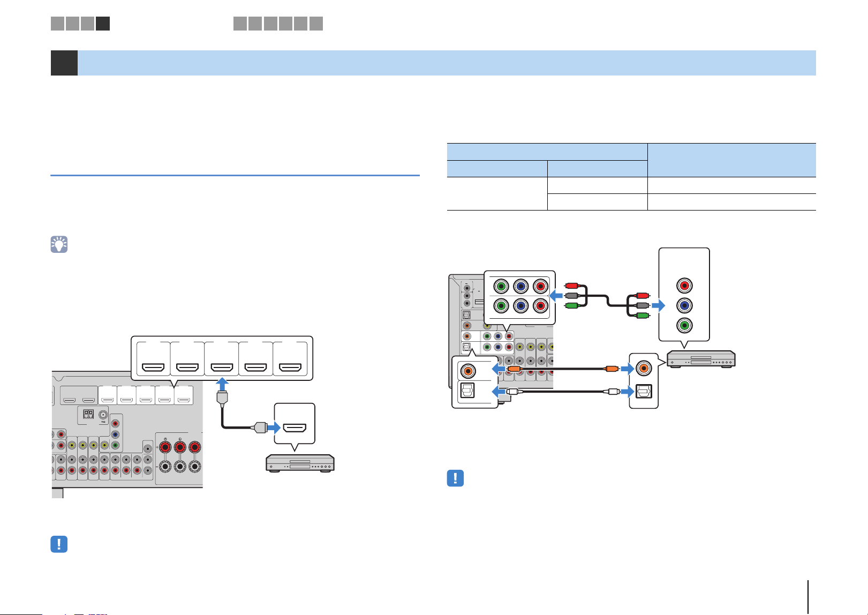Select the middle HDMI port in the callout

[222, 368]
